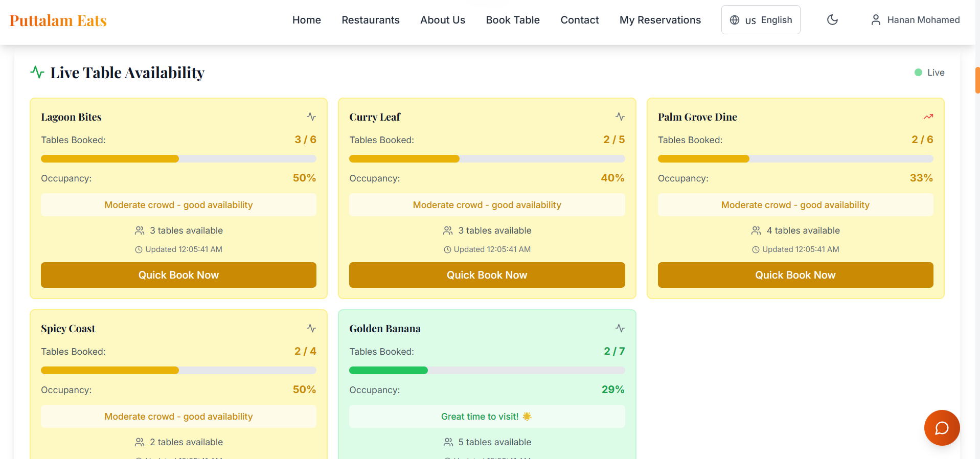
Task: Click the green Live status dot
Action: tap(918, 73)
